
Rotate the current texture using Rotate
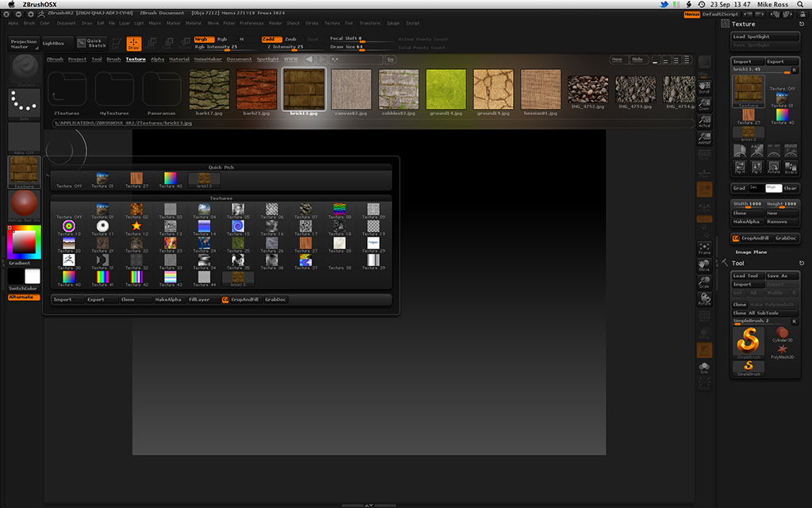coord(775,167)
